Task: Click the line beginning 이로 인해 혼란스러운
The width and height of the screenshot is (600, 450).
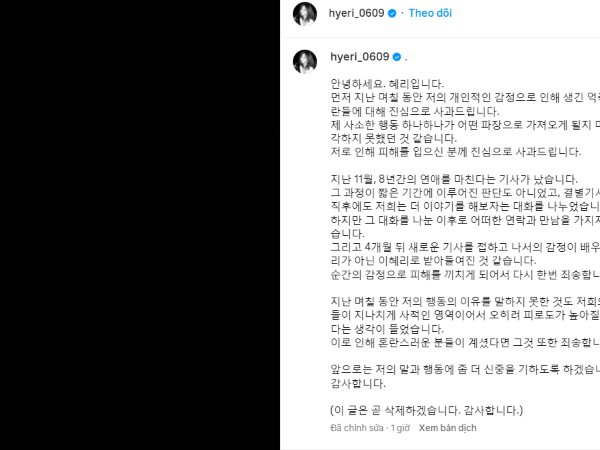Action: tap(465, 342)
